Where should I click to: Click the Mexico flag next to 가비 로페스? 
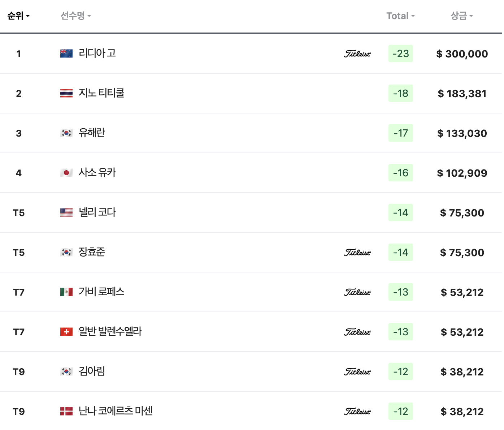66,292
